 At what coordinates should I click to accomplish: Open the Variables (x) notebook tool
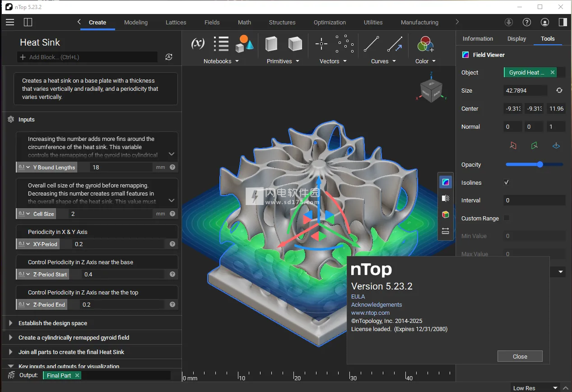click(x=198, y=44)
